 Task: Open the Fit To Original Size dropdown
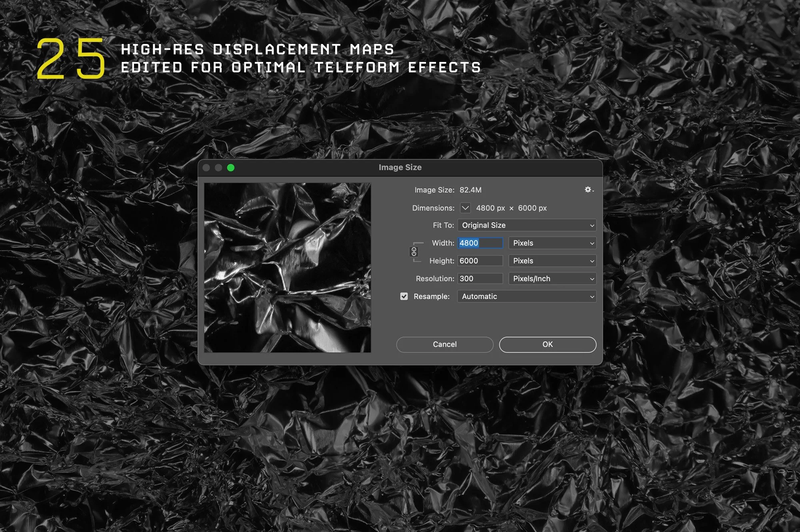tap(526, 225)
